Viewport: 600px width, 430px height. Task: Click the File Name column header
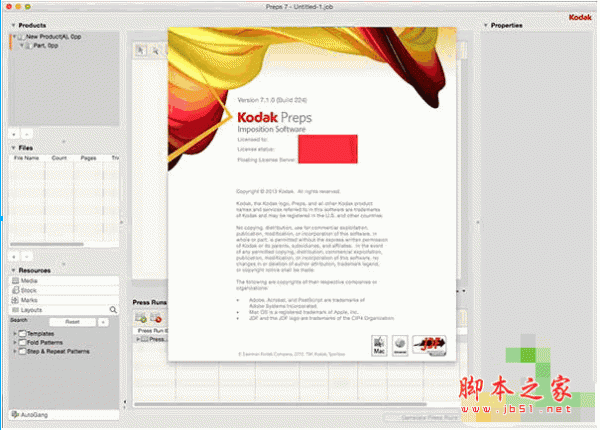point(26,158)
